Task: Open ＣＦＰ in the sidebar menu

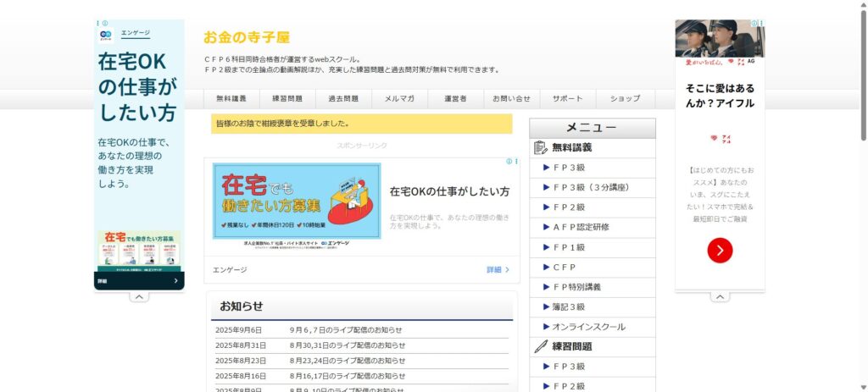Action: click(x=593, y=267)
